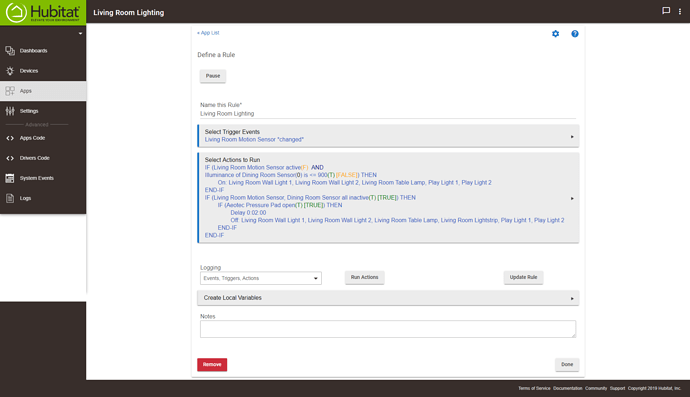Click the Update Rule button
This screenshot has width=690, height=397.
click(523, 277)
